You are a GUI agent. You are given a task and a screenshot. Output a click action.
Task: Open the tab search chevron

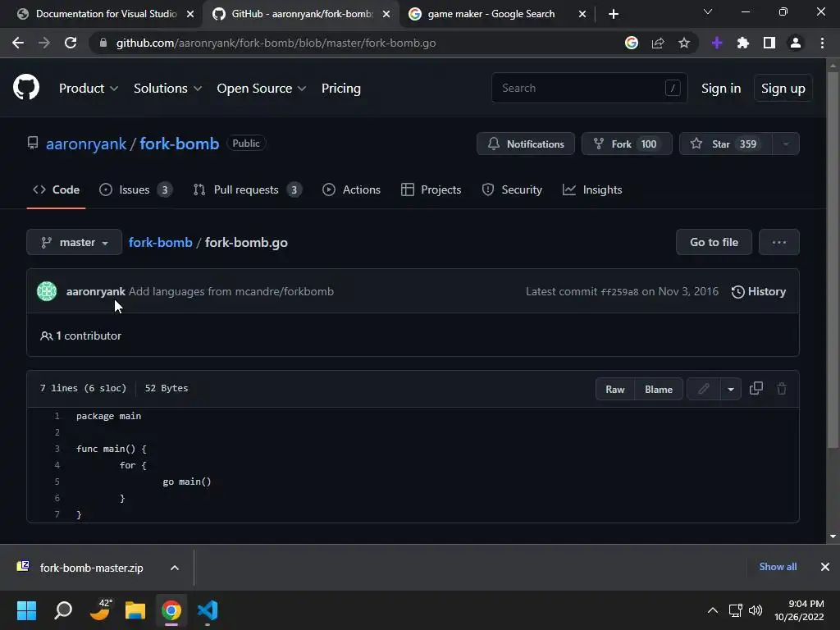708,11
